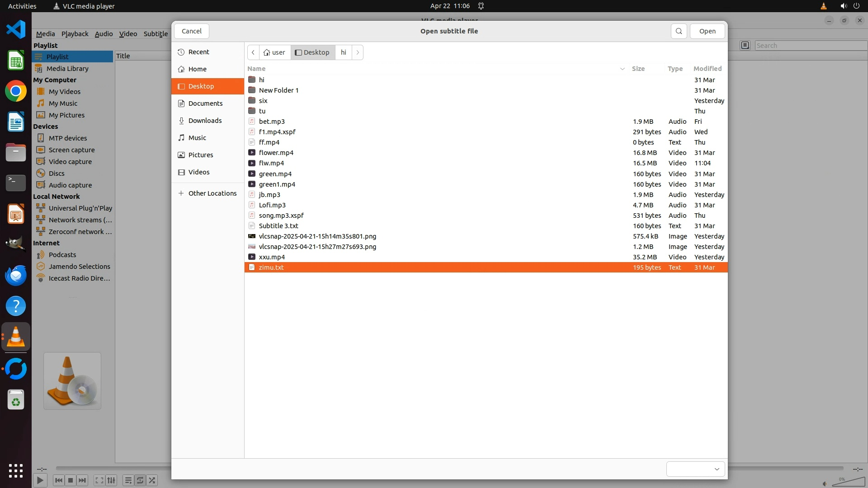Image resolution: width=868 pixels, height=488 pixels.
Task: Click the notification bell in top bar
Action: [x=481, y=6]
